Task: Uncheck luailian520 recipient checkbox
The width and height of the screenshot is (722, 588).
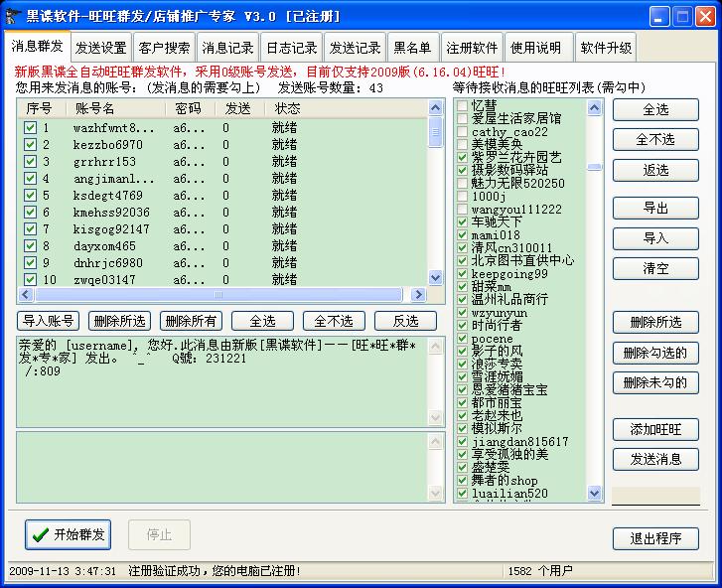Action: (x=463, y=494)
